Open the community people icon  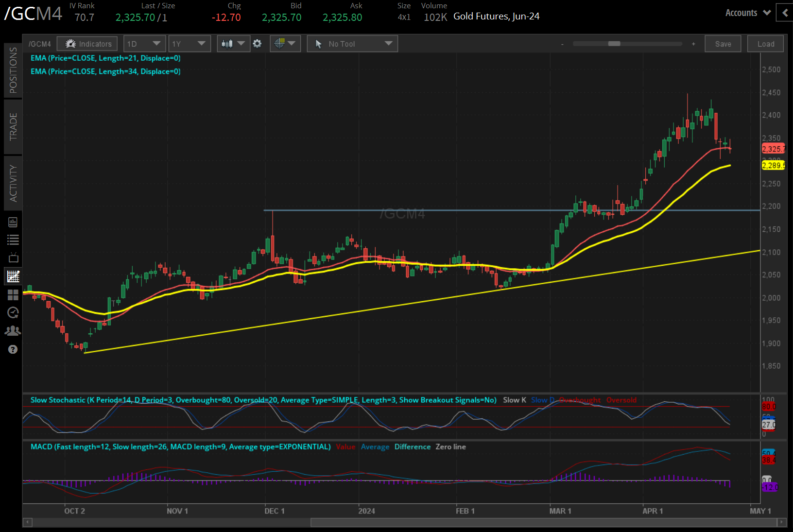coord(13,331)
